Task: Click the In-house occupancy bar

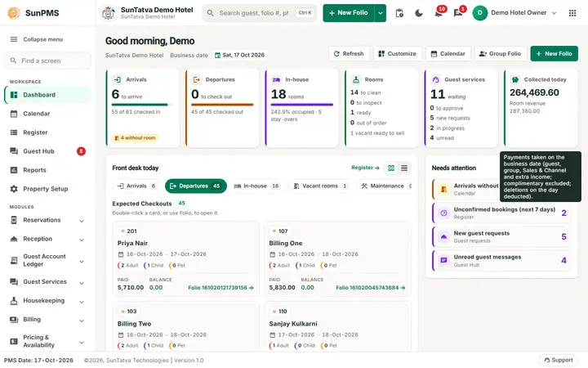Action: pos(302,105)
